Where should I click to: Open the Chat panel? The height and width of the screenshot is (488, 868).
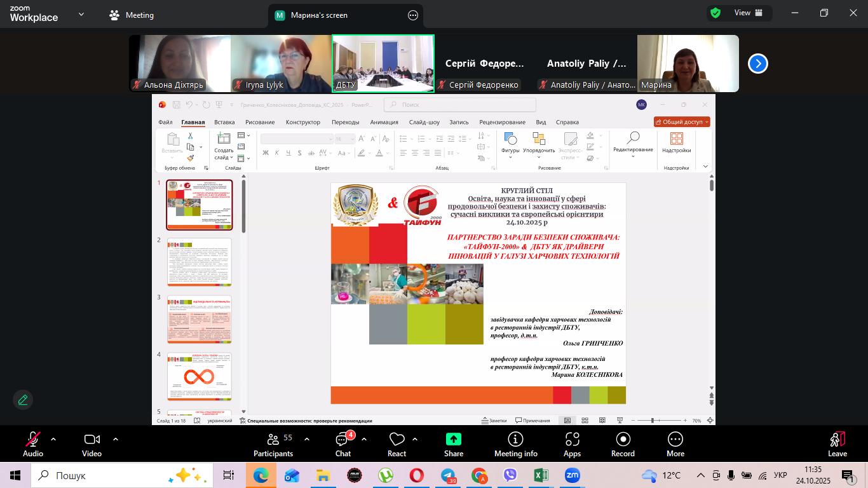click(343, 440)
